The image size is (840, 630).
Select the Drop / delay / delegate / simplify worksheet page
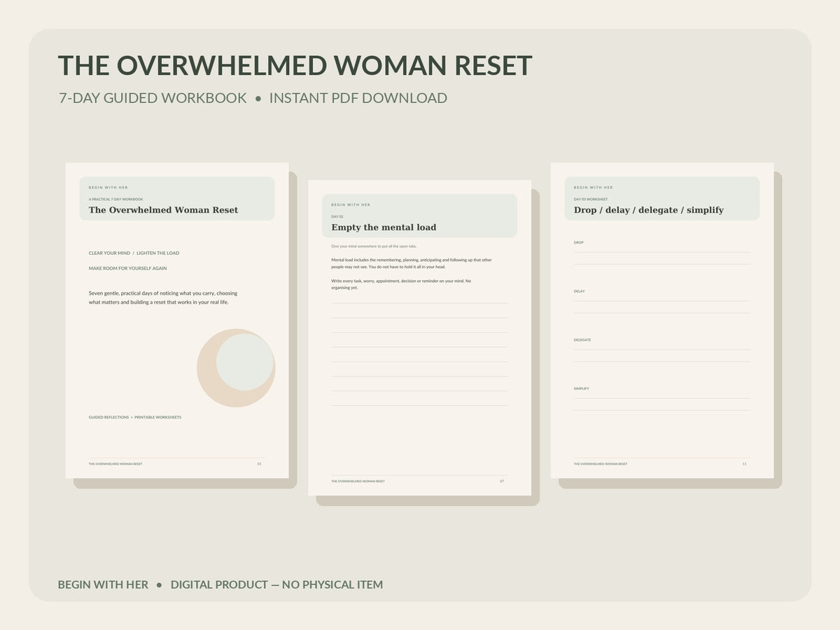[662, 321]
